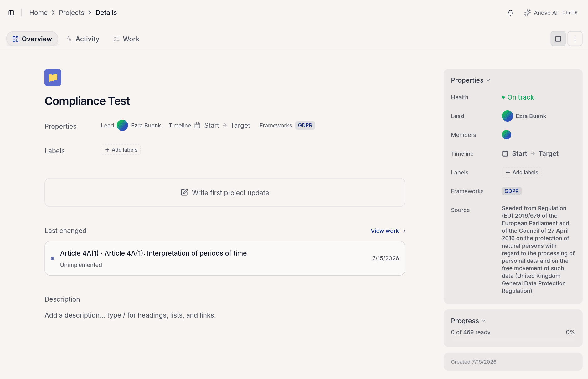Click the Source description text
588x379 pixels.
point(538,250)
